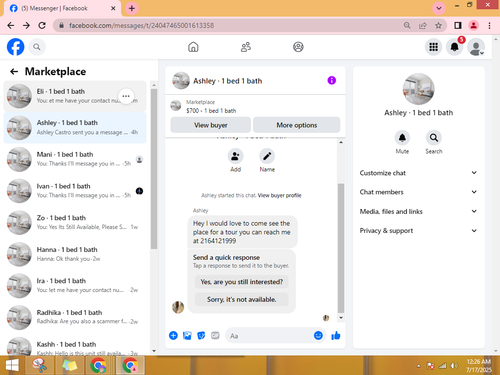This screenshot has width=500, height=375.
Task: Open Ashley · 1 bed 1 bath conversation
Action: [x=75, y=128]
